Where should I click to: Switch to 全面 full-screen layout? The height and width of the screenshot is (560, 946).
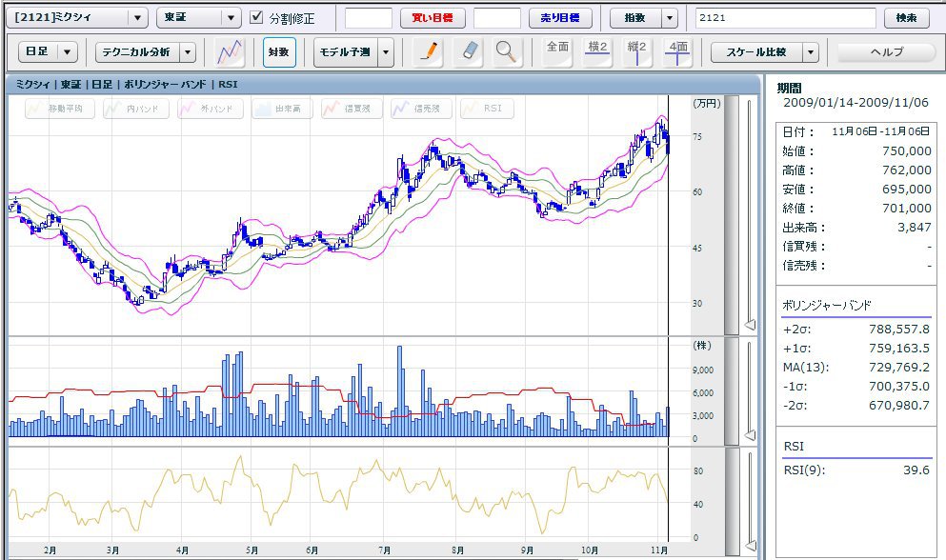tap(557, 52)
